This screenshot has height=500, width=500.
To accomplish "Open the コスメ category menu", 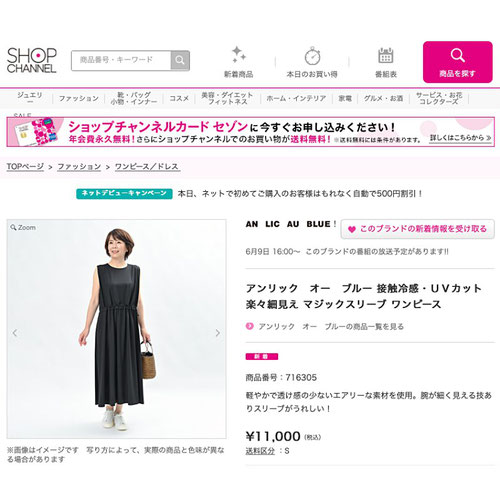I will point(179,98).
